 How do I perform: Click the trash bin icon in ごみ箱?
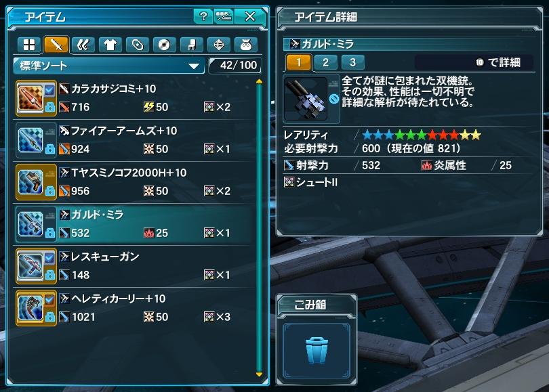[317, 351]
